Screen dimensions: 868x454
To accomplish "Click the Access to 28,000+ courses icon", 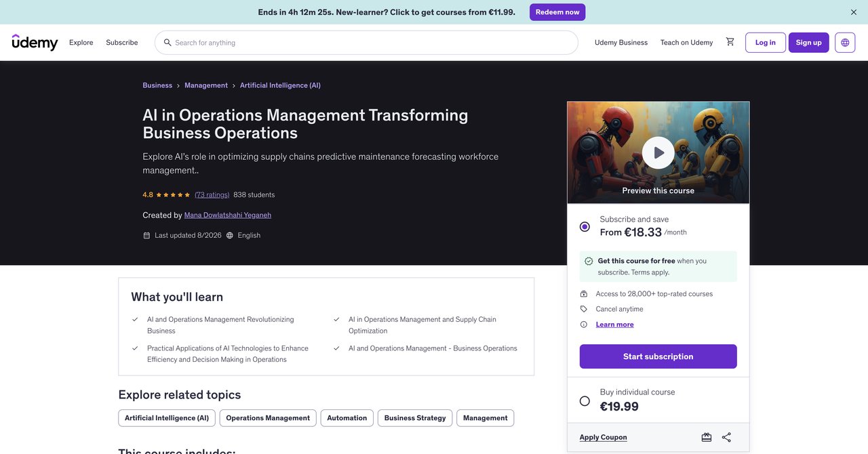I will pyautogui.click(x=584, y=294).
